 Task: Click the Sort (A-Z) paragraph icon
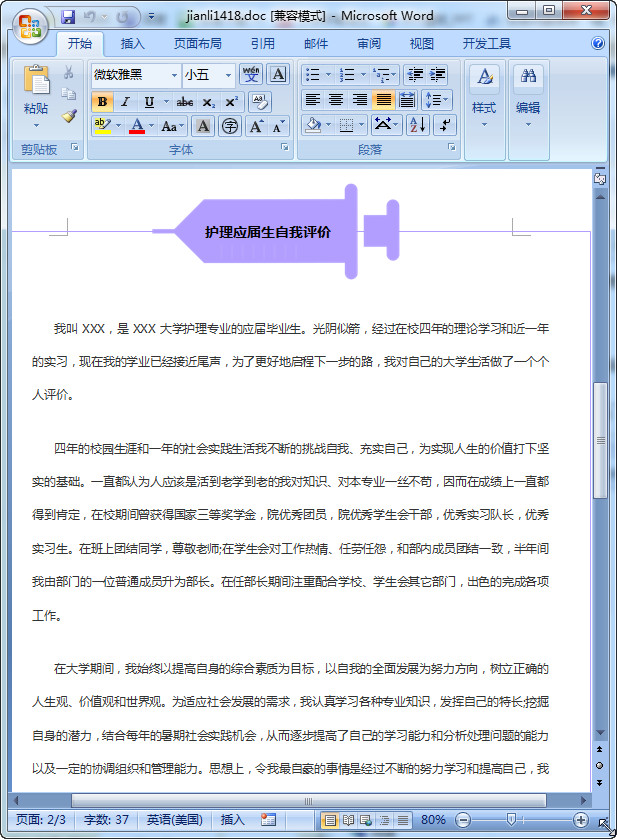[x=417, y=125]
